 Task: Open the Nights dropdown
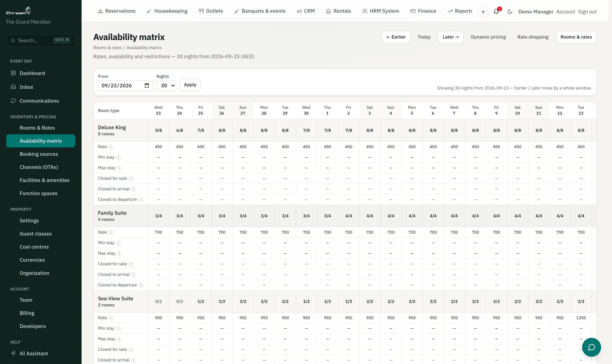coord(166,85)
